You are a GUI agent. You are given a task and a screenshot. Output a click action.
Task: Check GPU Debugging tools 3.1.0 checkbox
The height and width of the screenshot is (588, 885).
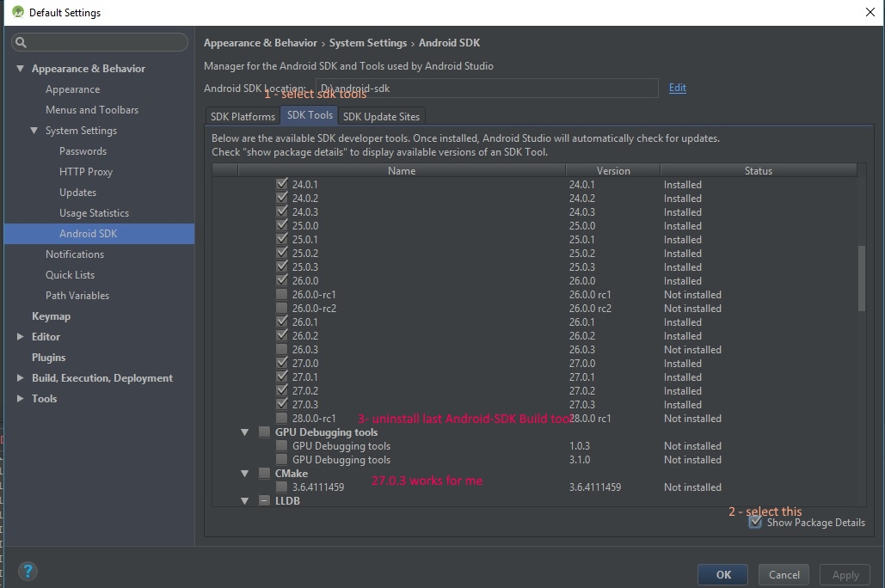281,459
